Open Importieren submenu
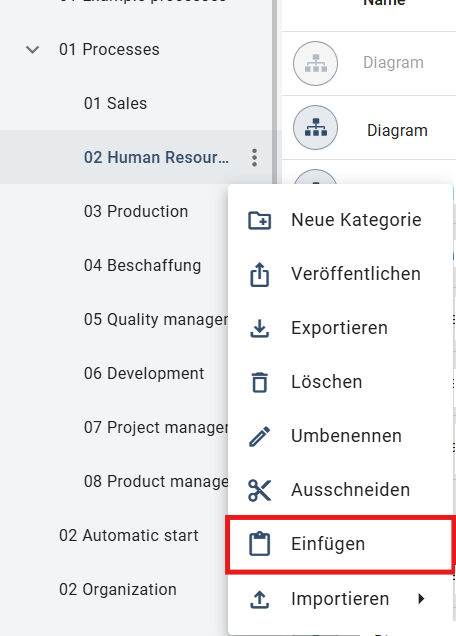Viewport: 456px width, 636px height. click(x=340, y=599)
